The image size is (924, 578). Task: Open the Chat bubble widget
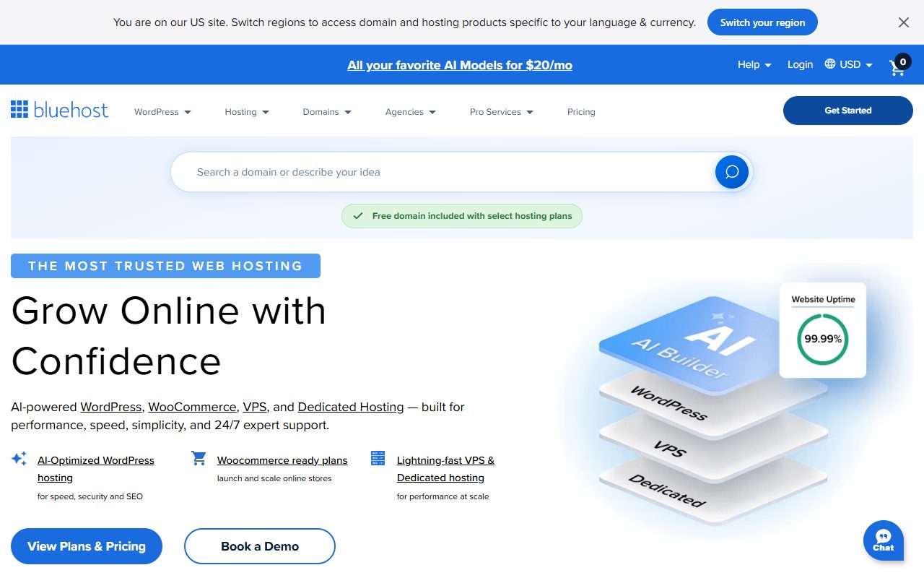coord(883,540)
